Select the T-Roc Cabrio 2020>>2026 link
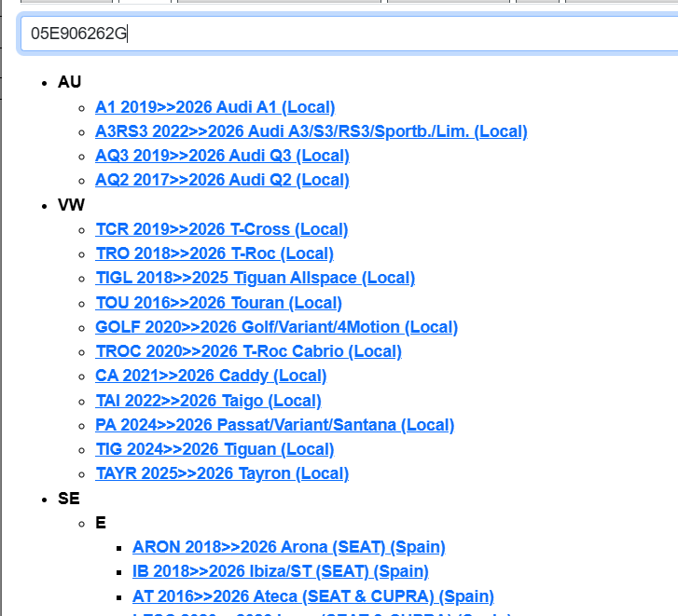The height and width of the screenshot is (616, 678). point(248,351)
